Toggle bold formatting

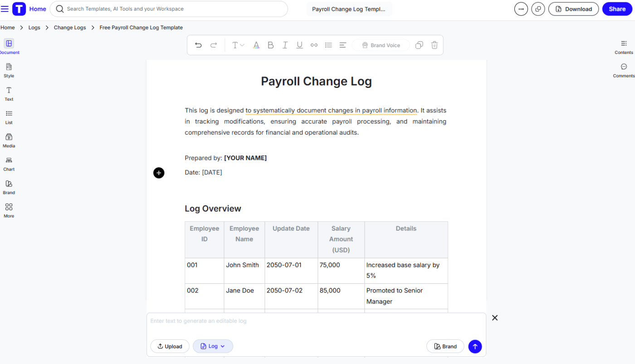(x=271, y=45)
